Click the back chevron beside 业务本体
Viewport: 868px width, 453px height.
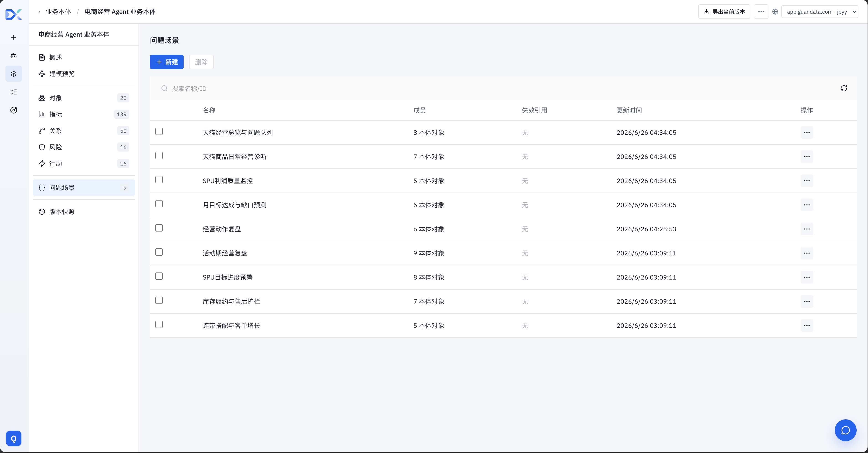[39, 12]
